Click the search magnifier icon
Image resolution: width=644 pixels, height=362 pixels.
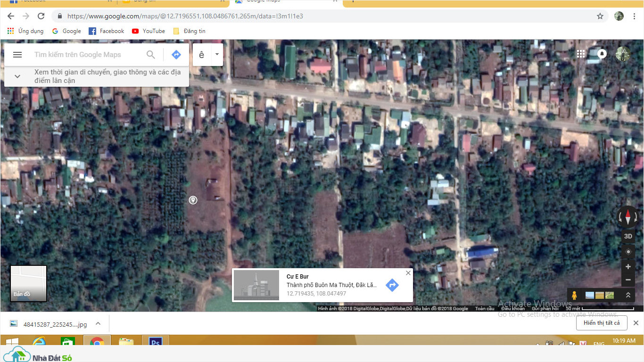pyautogui.click(x=151, y=55)
